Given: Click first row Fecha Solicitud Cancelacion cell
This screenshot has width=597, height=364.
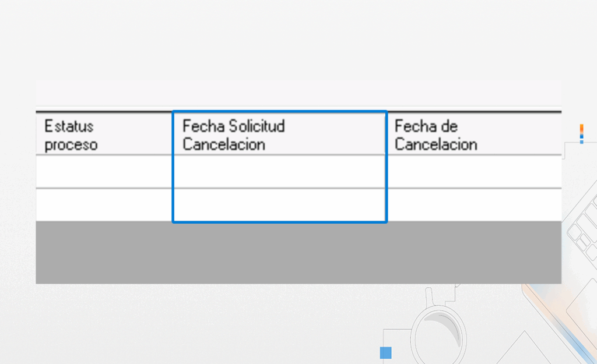Looking at the screenshot, I should pyautogui.click(x=279, y=171).
